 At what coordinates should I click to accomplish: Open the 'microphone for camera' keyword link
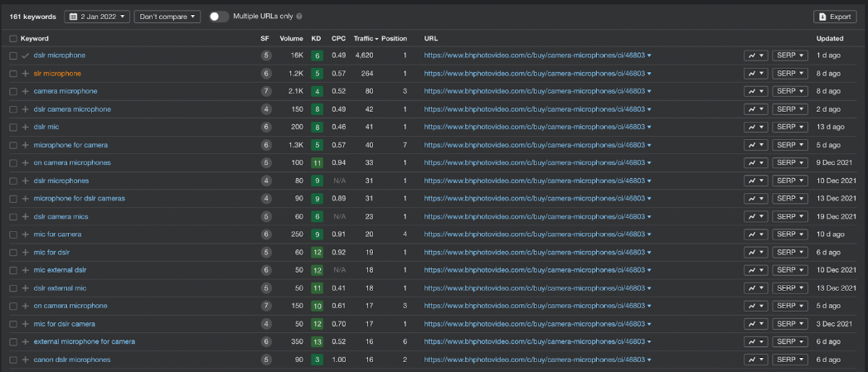70,145
